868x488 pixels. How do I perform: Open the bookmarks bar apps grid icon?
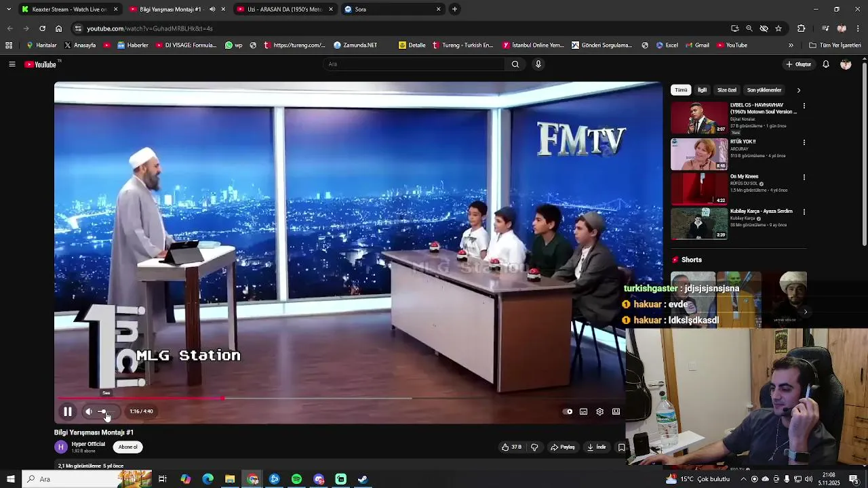point(9,45)
